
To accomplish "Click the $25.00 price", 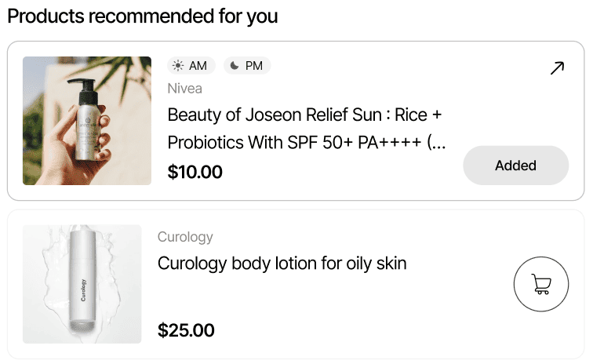I will pyautogui.click(x=186, y=330).
